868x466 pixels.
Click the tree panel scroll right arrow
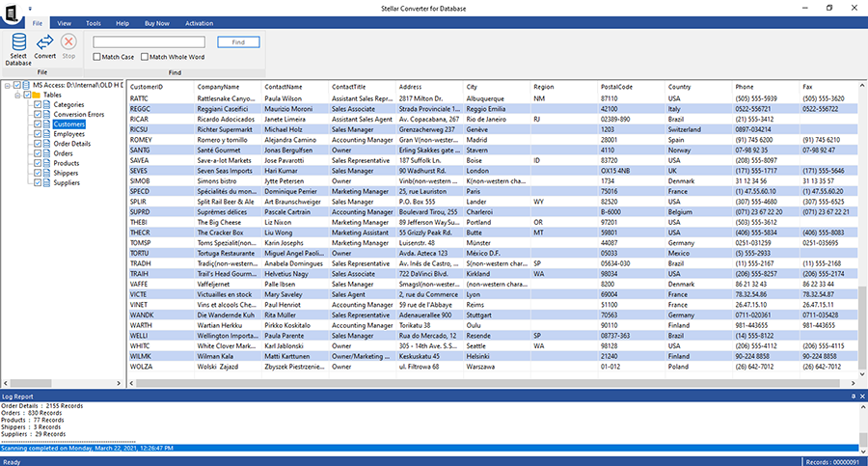(x=119, y=383)
